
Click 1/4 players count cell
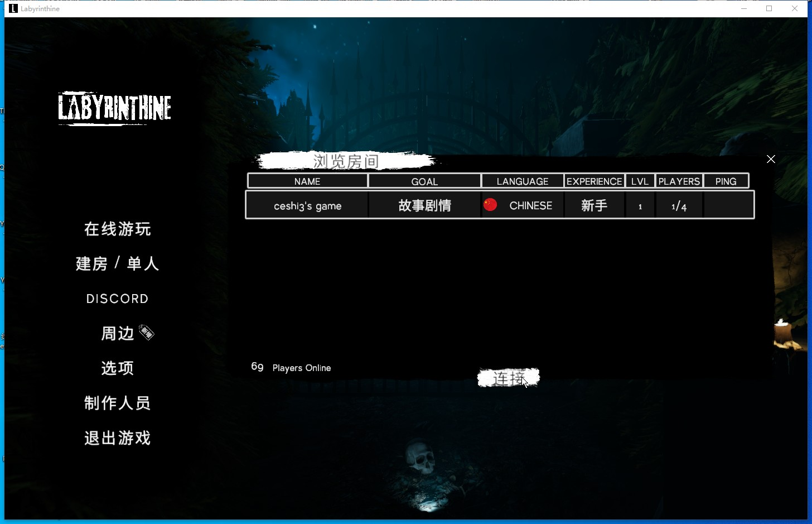click(x=679, y=206)
